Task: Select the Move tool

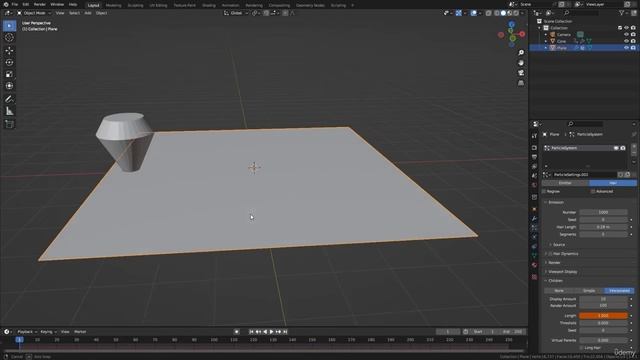Action: pos(9,51)
